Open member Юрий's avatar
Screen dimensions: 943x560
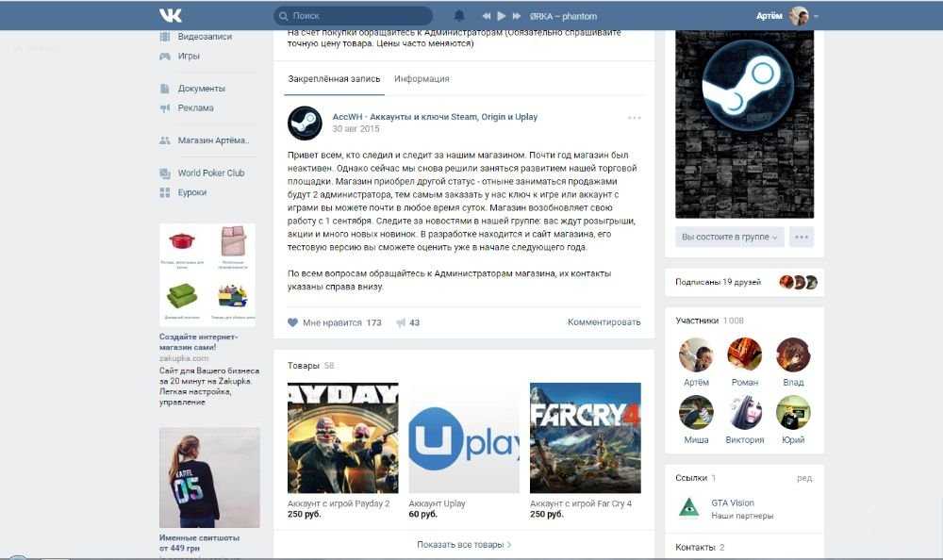tap(793, 412)
